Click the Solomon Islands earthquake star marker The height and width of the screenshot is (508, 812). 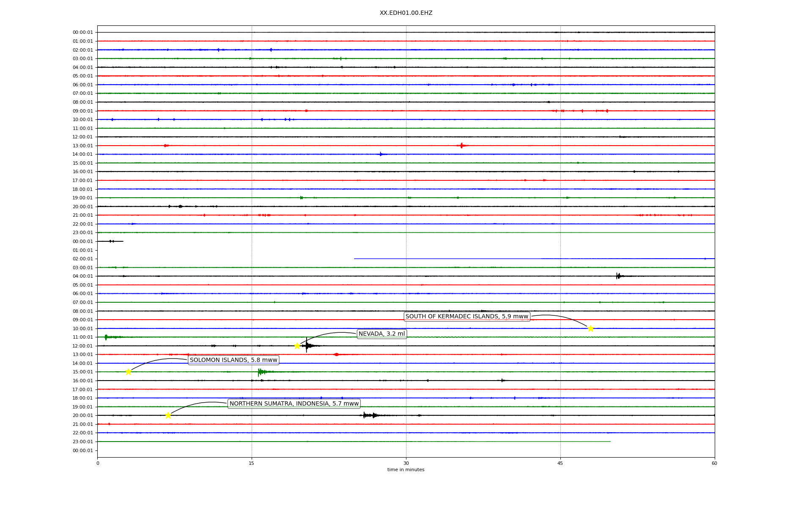[128, 372]
